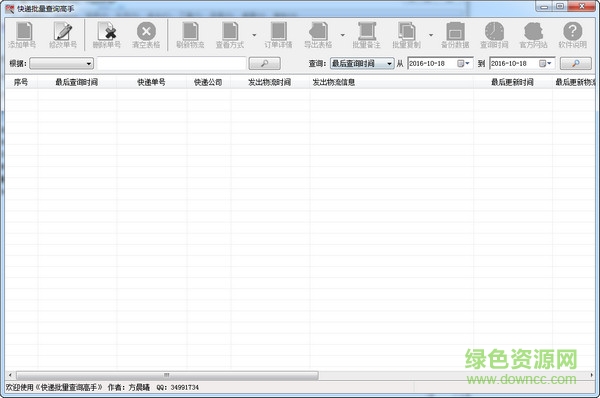Sort by the 最后查询时间 column header
The width and height of the screenshot is (600, 398).
(x=77, y=82)
